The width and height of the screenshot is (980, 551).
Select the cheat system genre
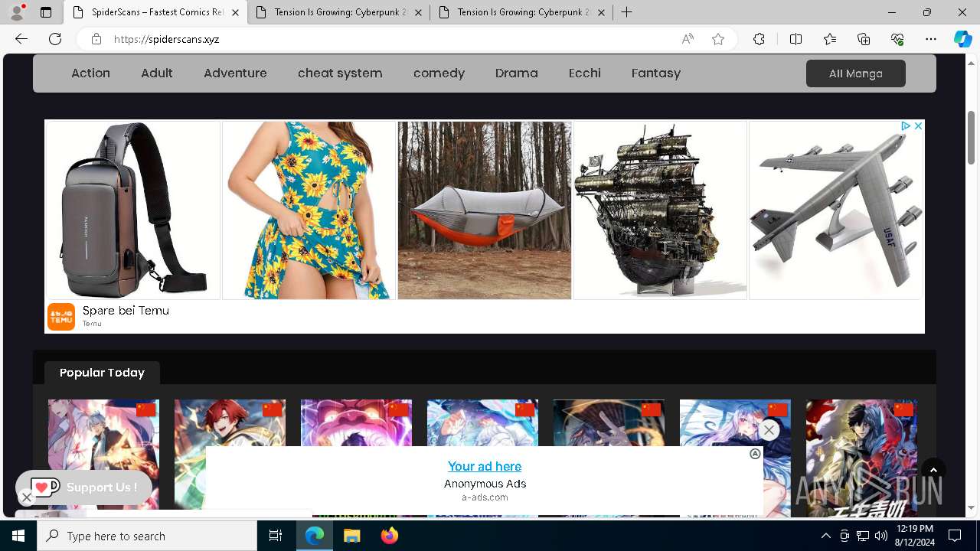340,73
